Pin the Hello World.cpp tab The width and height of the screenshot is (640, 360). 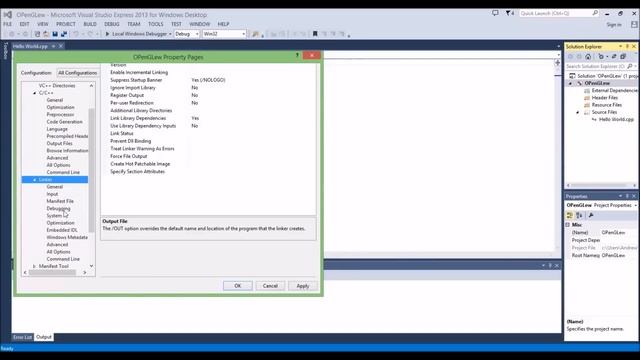(x=53, y=47)
